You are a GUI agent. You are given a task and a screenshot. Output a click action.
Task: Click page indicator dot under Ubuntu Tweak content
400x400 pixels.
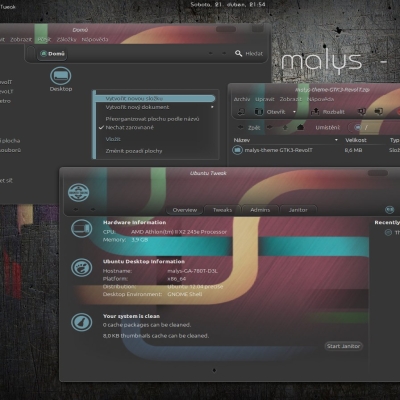coord(214,370)
